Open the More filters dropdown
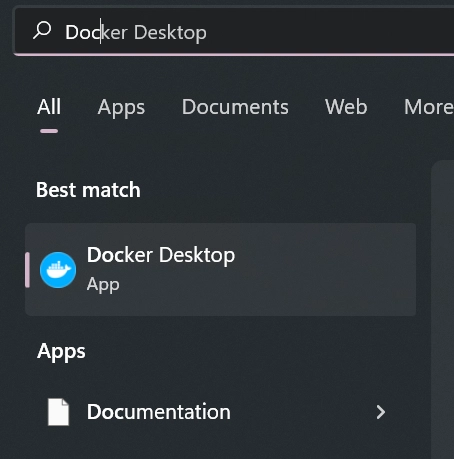This screenshot has height=459, width=454. point(428,107)
